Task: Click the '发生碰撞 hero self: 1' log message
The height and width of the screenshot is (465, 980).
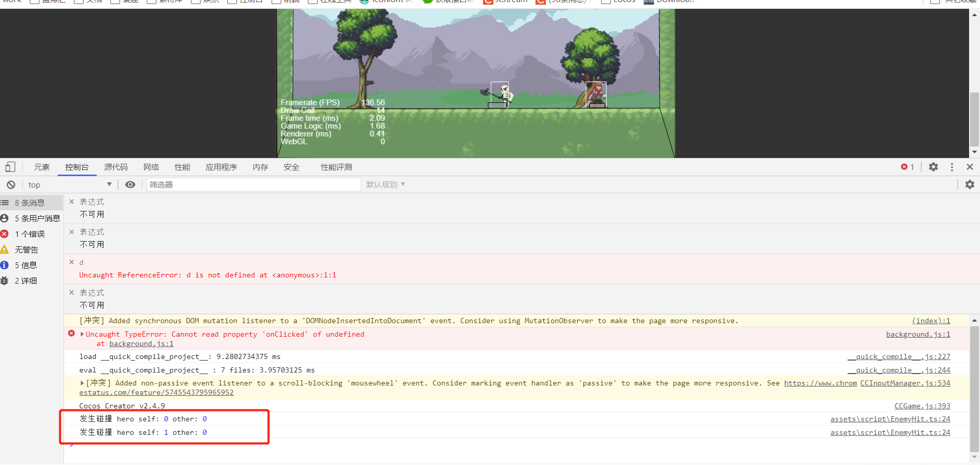Action: pos(143,432)
